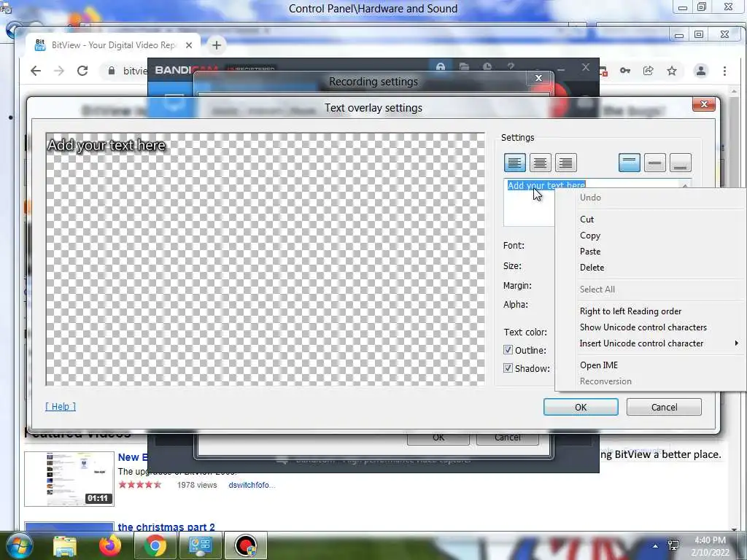Toggle the Outline checkbox

pyautogui.click(x=508, y=350)
